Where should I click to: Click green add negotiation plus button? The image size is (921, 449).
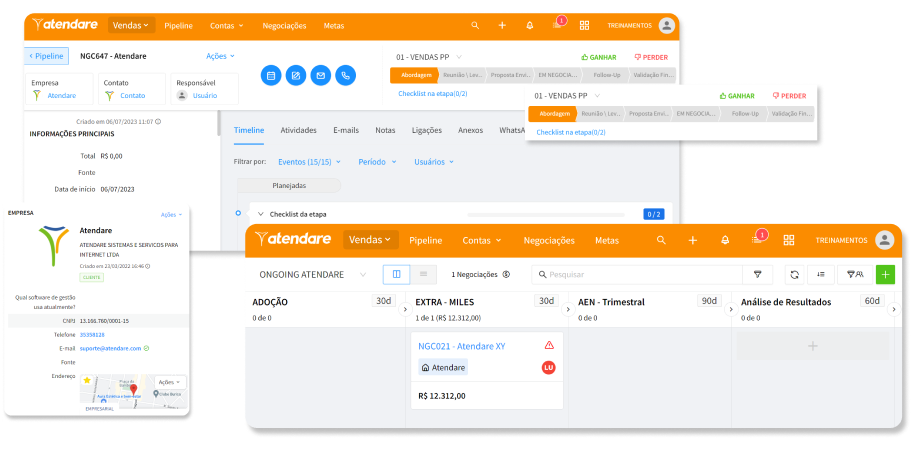[885, 274]
